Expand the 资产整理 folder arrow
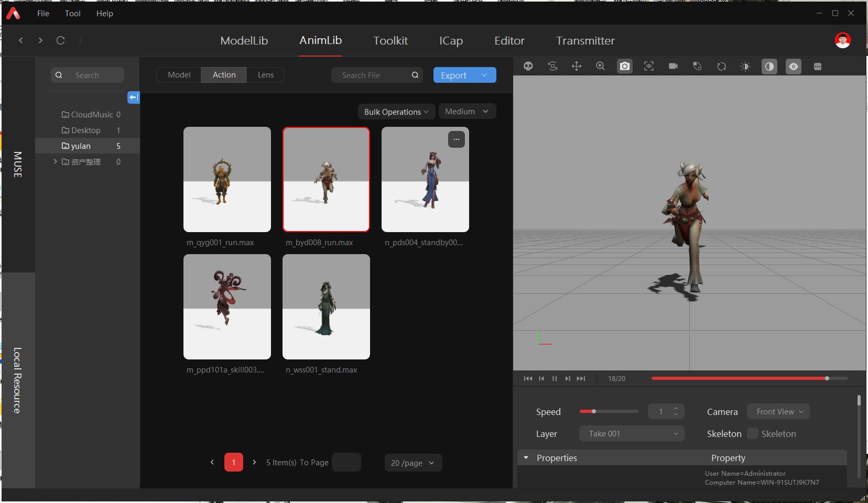The height and width of the screenshot is (503, 868). click(x=55, y=161)
